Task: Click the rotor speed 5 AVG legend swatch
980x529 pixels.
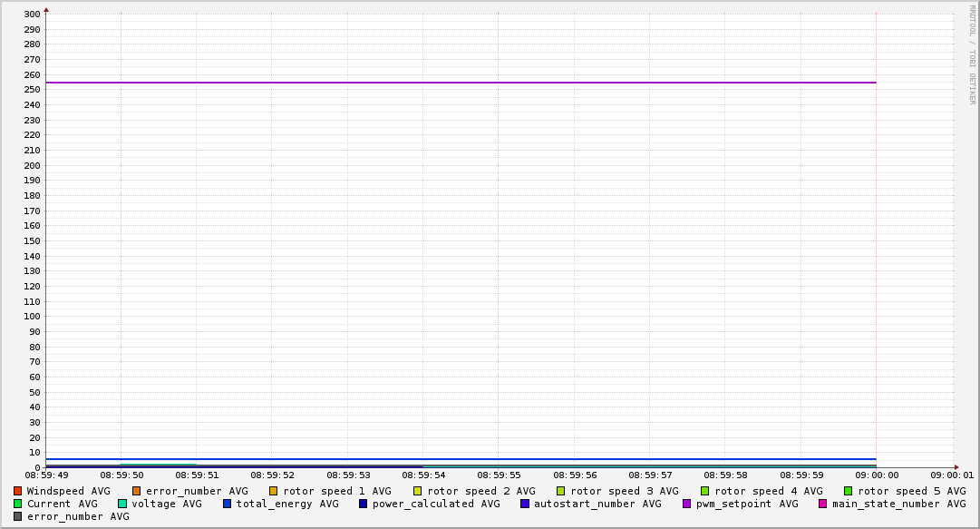Action: tap(849, 491)
